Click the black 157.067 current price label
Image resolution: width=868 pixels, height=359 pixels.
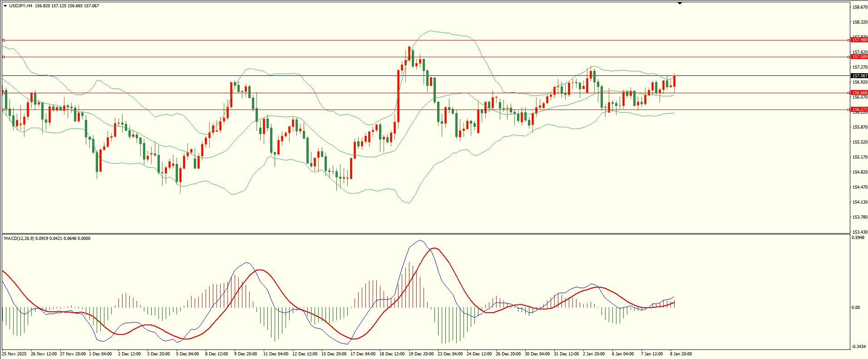859,76
